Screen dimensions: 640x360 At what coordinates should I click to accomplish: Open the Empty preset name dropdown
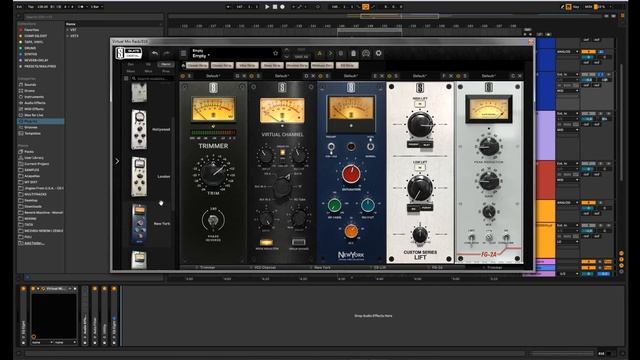click(201, 56)
